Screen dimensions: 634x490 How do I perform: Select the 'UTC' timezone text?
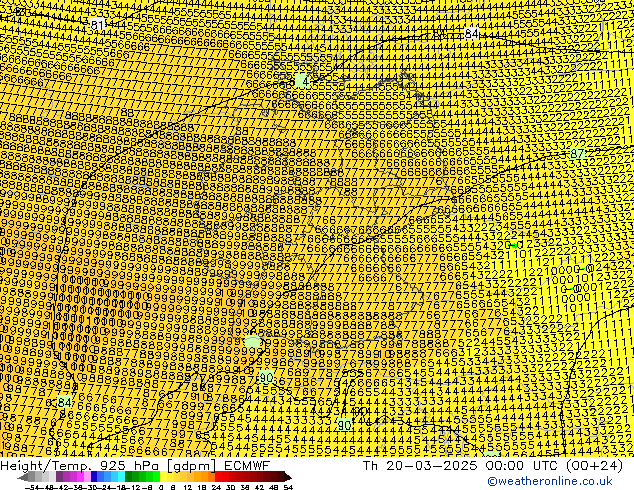pos(547,466)
